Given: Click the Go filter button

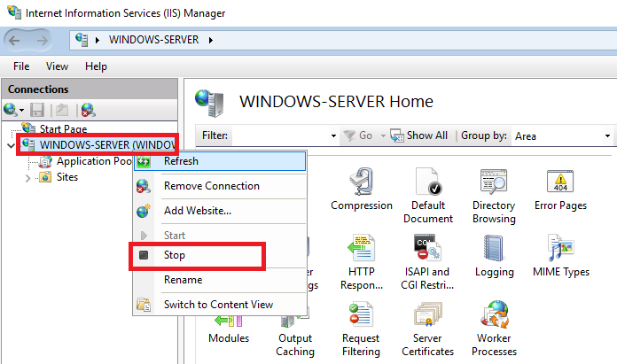Looking at the screenshot, I should [x=357, y=136].
